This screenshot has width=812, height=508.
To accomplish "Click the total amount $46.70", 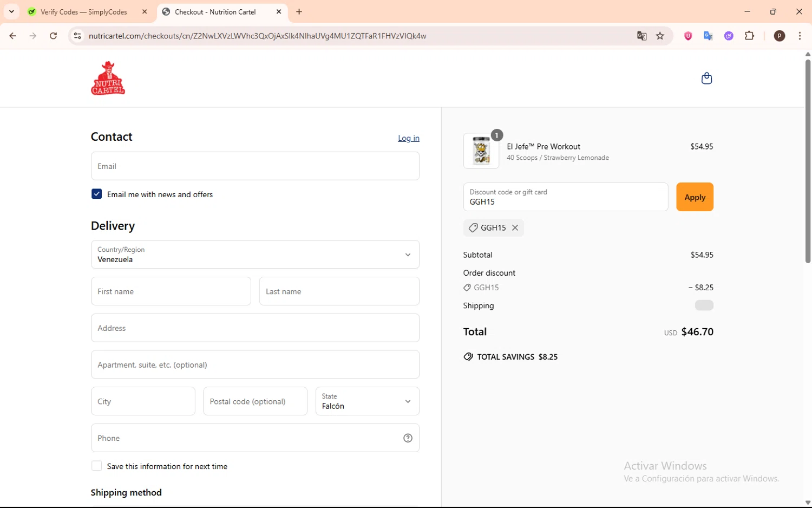I will [697, 332].
